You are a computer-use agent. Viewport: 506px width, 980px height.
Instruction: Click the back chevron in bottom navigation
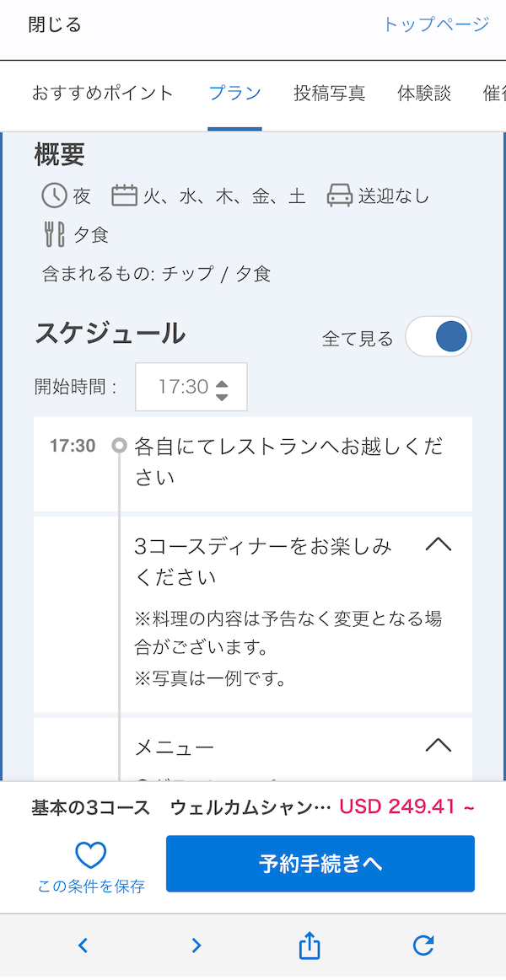click(x=82, y=945)
